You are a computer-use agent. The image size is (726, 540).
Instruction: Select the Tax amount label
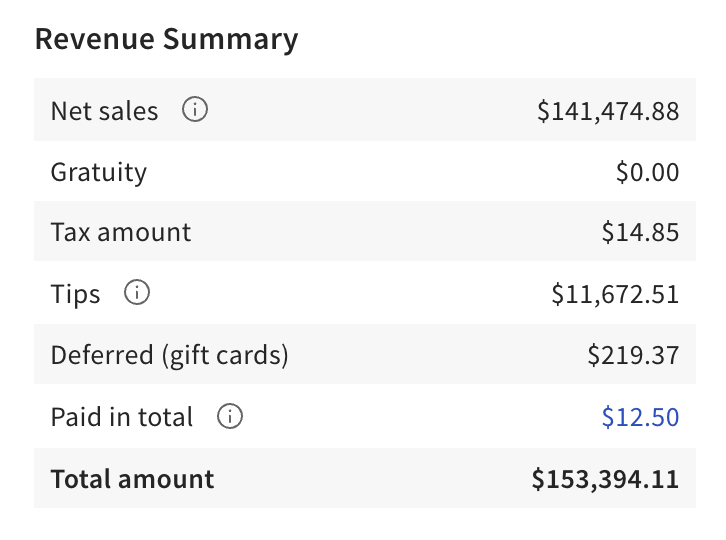click(x=120, y=233)
